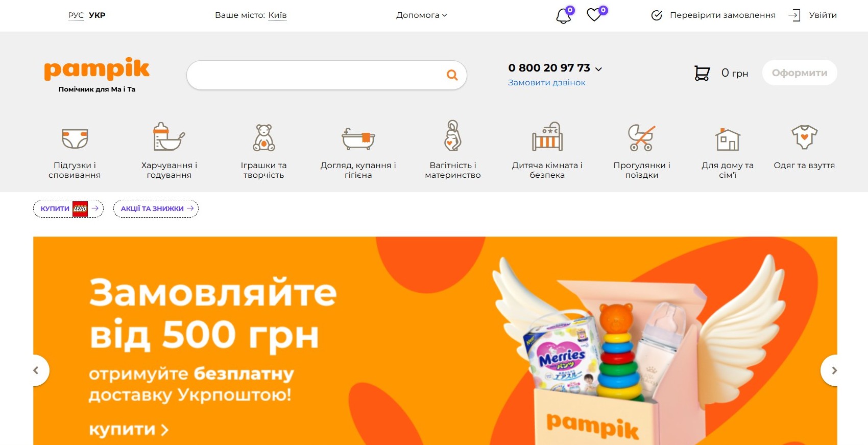This screenshot has width=868, height=445.
Task: Click the shopping cart icon
Action: (x=702, y=73)
